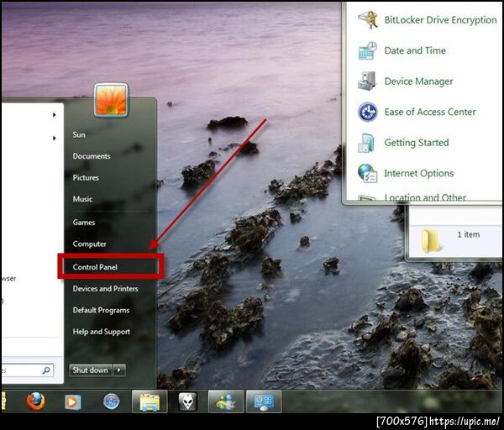Click the Ease of Access Center icon
The width and height of the screenshot is (504, 430).
[367, 112]
